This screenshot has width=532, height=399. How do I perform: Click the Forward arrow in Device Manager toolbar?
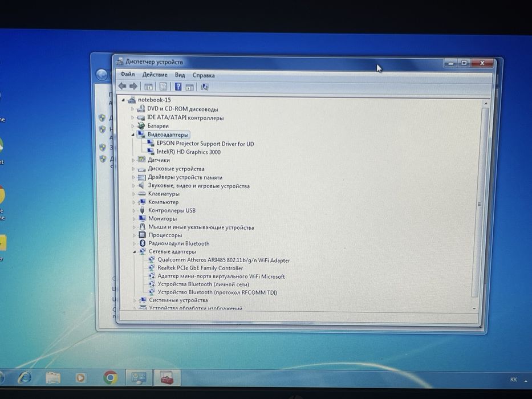tap(133, 86)
